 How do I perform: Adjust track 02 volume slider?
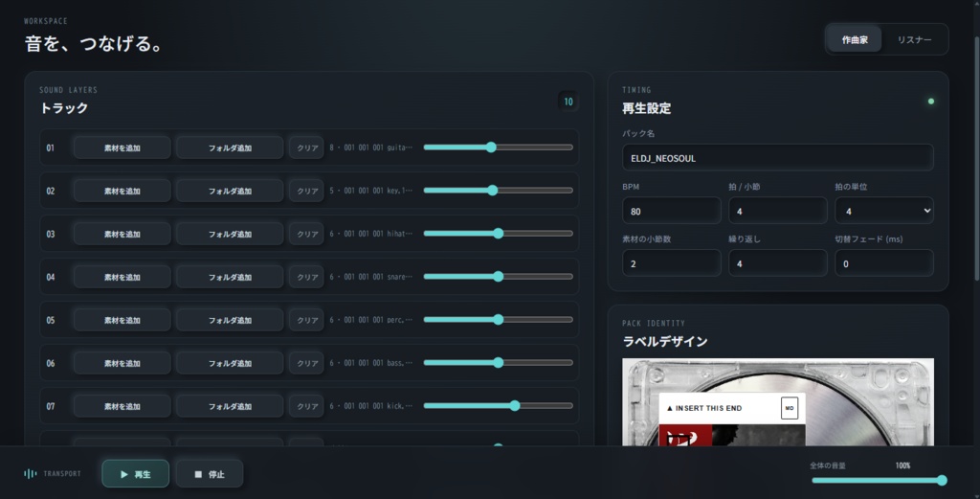(x=498, y=190)
